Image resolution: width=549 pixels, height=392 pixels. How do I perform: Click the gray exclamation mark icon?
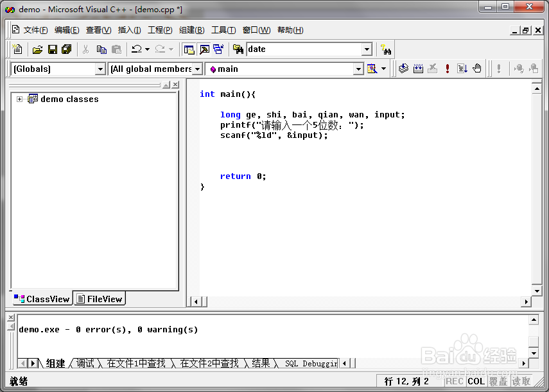499,69
